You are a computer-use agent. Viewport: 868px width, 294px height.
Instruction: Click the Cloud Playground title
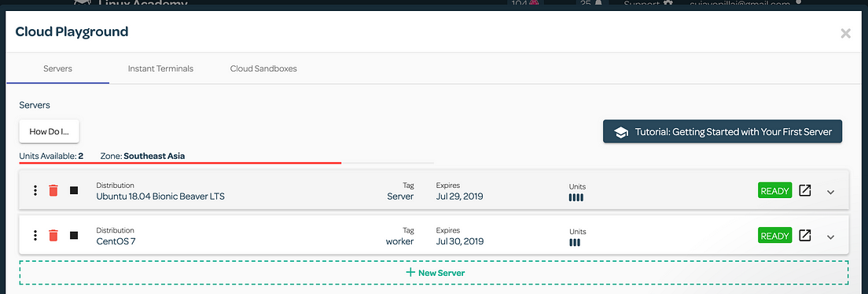pyautogui.click(x=72, y=31)
